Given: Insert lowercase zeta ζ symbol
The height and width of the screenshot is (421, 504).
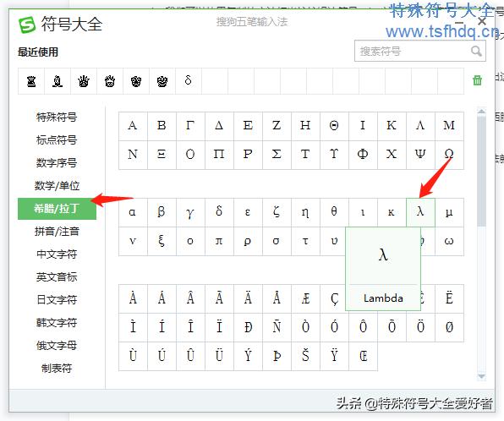Looking at the screenshot, I should (277, 212).
